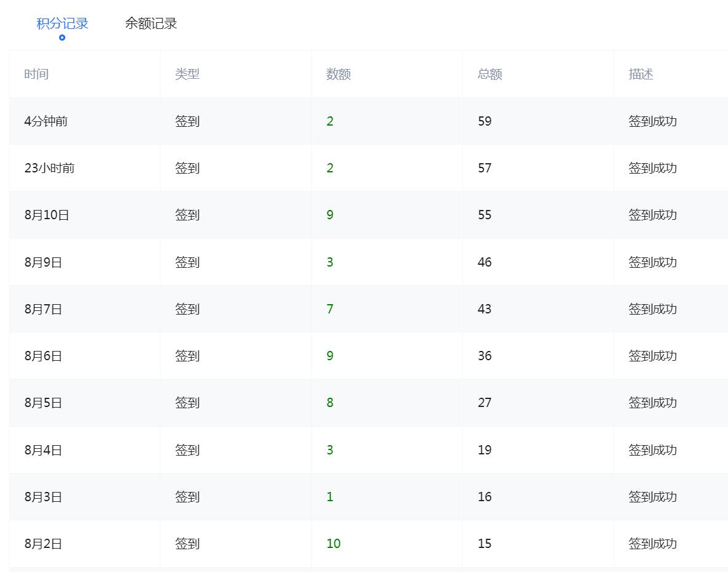Open the 余额记录 tab
Image resolution: width=728 pixels, height=572 pixels.
(x=151, y=23)
